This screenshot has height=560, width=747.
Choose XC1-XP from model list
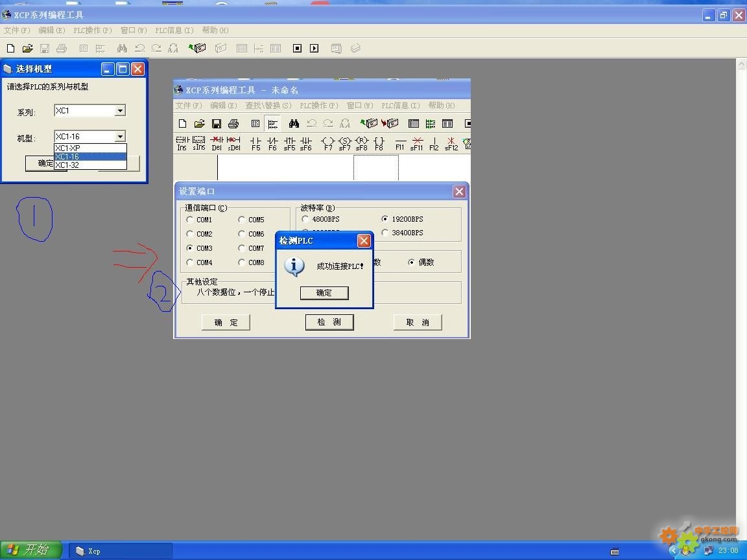click(x=91, y=148)
